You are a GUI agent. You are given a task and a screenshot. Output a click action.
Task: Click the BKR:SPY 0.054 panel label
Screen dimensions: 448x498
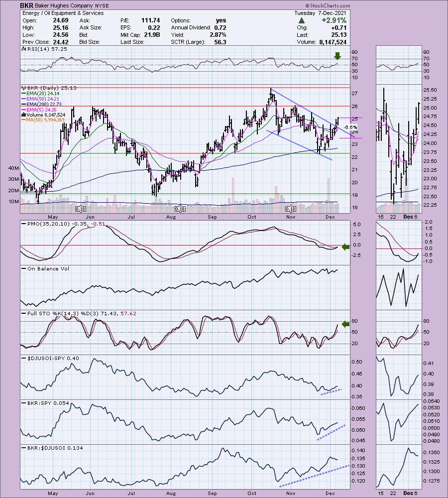(48, 403)
